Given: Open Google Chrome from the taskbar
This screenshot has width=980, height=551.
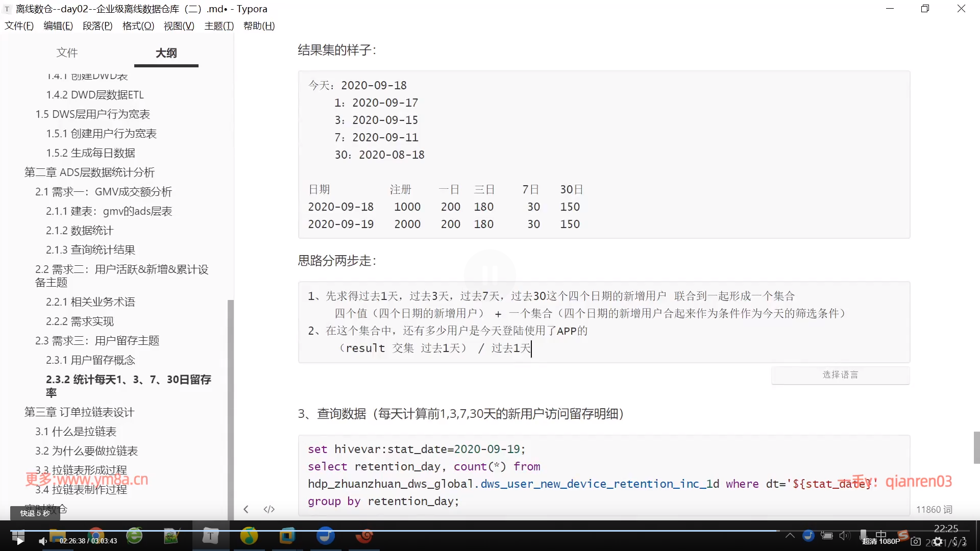Looking at the screenshot, I should pyautogui.click(x=95, y=536).
